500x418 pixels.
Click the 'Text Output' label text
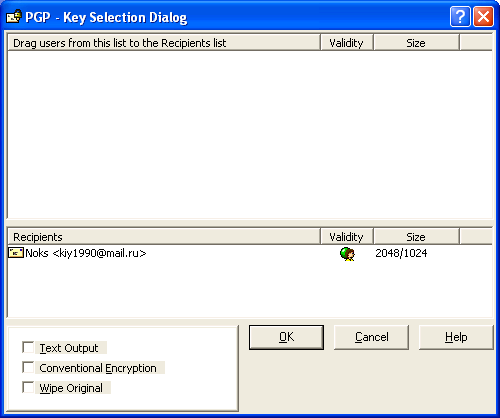(69, 348)
